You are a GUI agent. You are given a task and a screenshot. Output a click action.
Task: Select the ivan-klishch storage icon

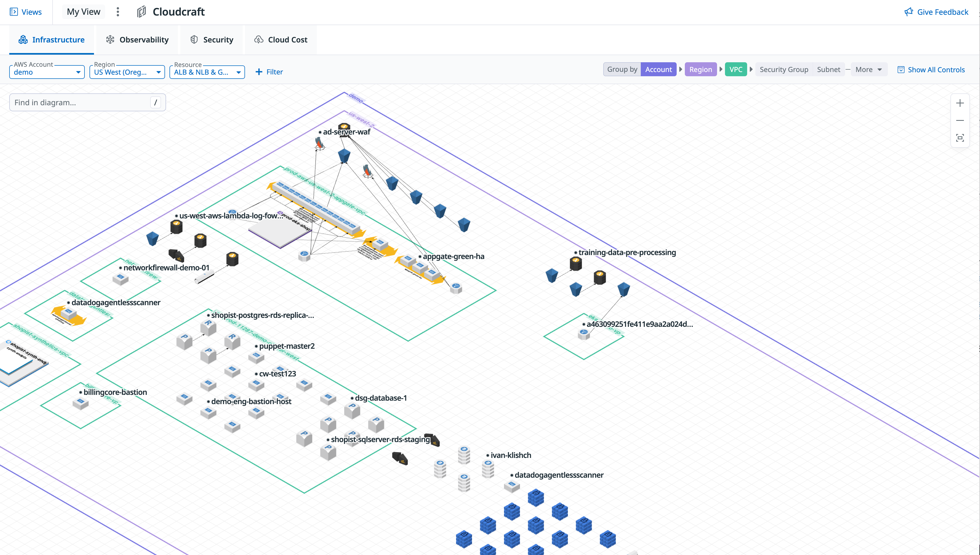coord(488,468)
